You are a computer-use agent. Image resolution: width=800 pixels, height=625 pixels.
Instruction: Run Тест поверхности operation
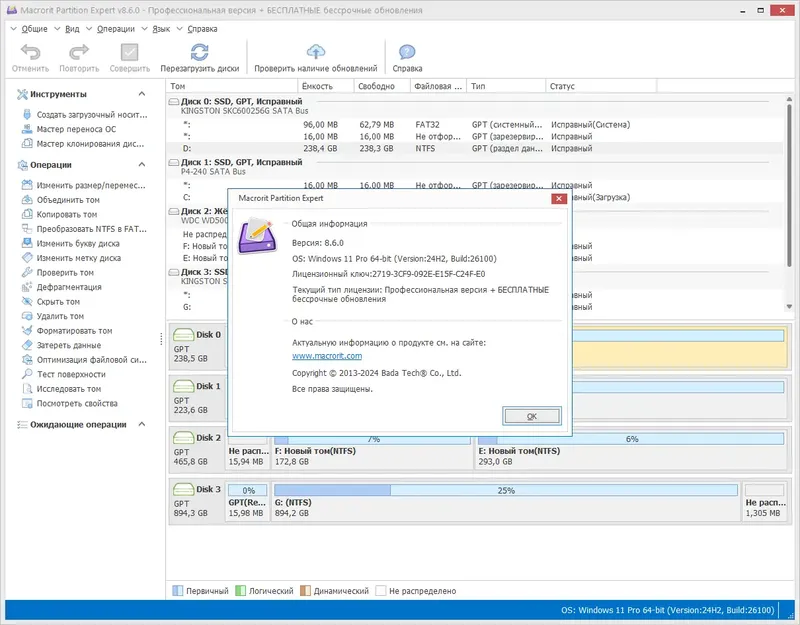pos(64,374)
